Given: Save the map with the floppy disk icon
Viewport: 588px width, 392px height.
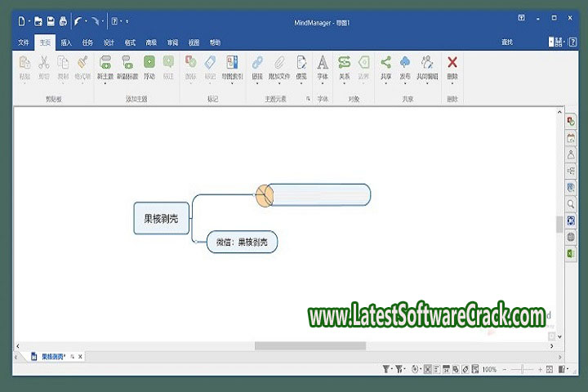Looking at the screenshot, I should tap(51, 21).
